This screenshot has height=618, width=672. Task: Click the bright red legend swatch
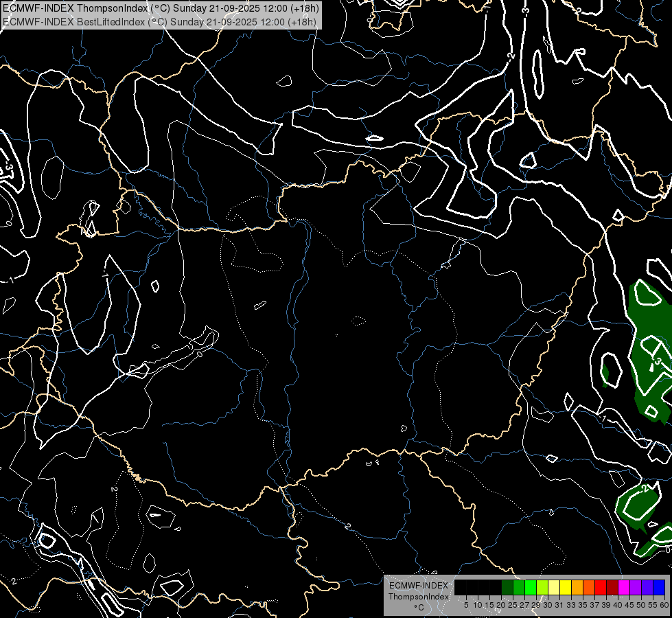point(601,587)
